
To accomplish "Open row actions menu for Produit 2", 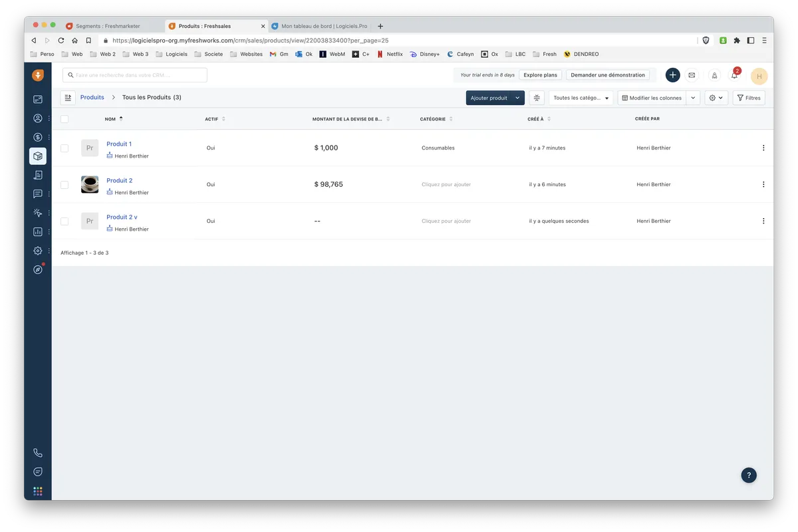I will (x=763, y=184).
